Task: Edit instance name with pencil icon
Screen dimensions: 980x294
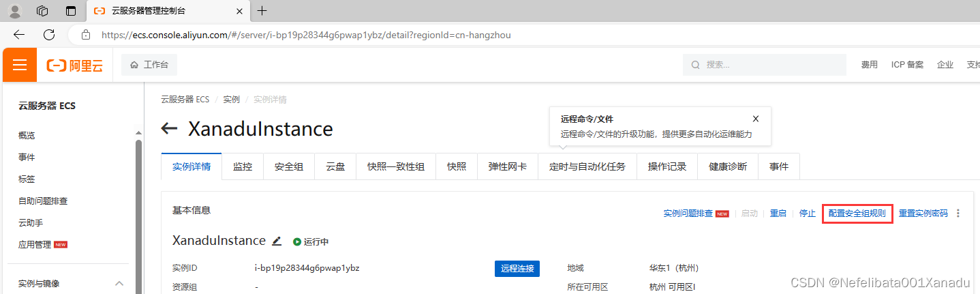Action: pos(277,241)
